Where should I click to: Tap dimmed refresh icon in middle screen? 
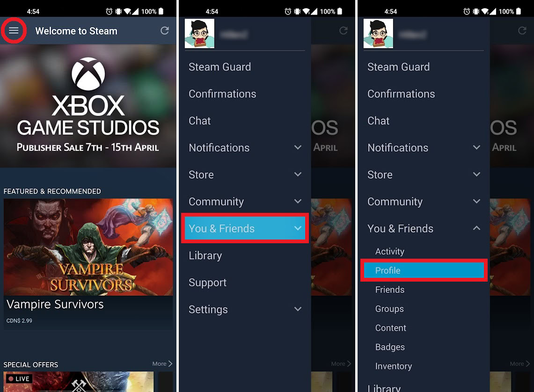[x=344, y=30]
